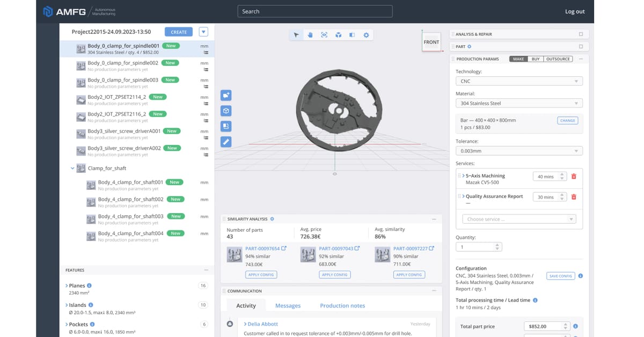Apply config for PART-00097043
The height and width of the screenshot is (337, 644).
click(334, 275)
